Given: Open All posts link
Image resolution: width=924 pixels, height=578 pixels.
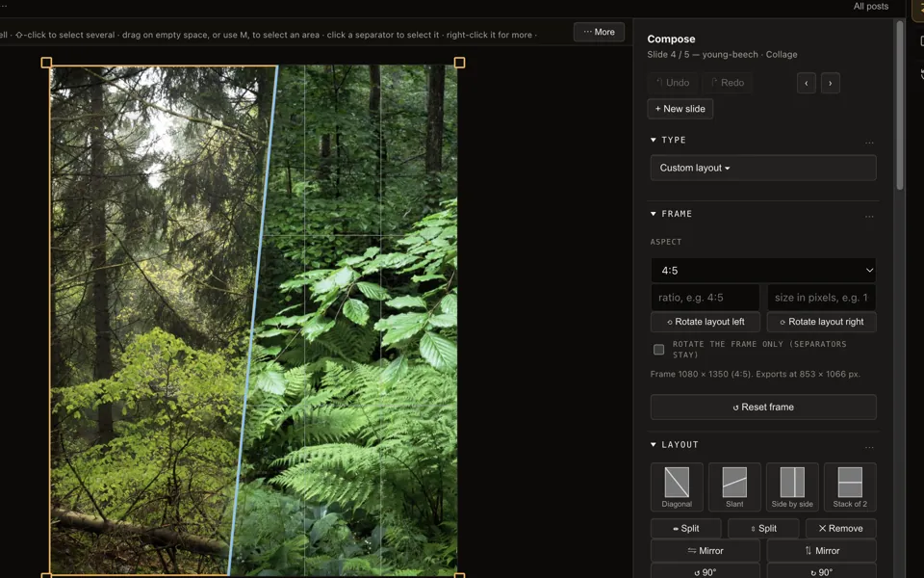Looking at the screenshot, I should pyautogui.click(x=870, y=7).
